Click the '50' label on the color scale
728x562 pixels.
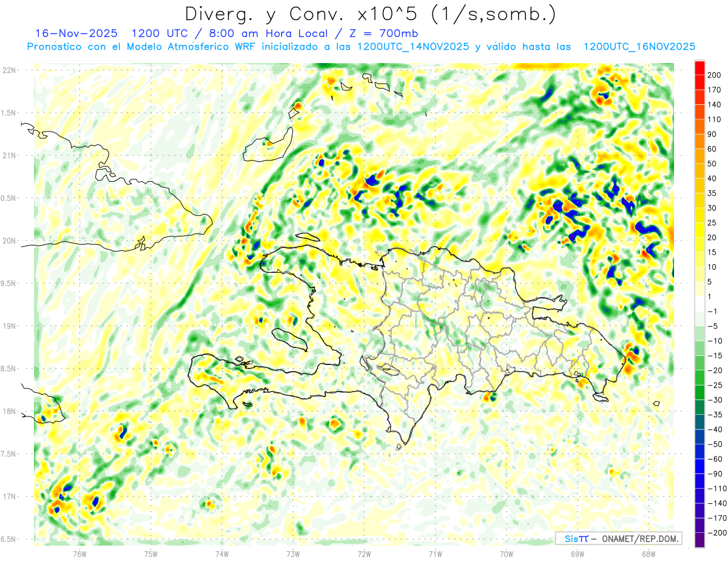pyautogui.click(x=713, y=164)
